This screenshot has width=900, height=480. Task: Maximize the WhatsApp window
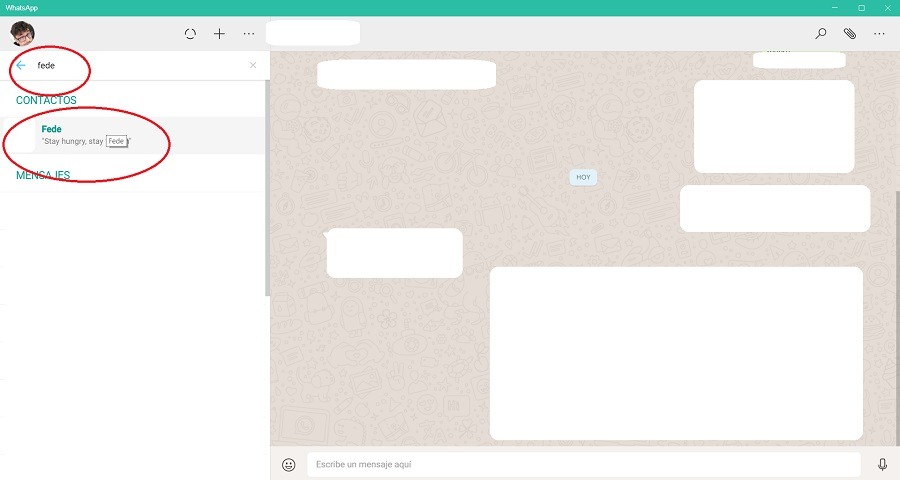pos(861,8)
